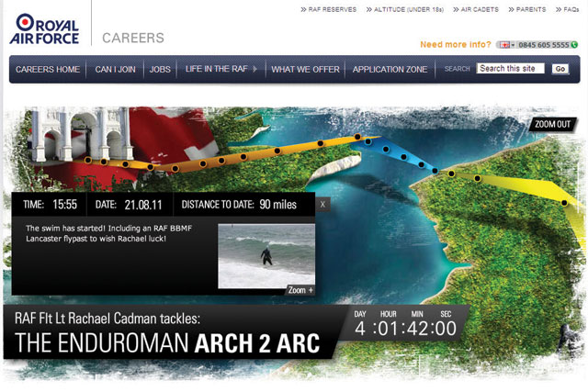
Task: Click the Zoom Out map button
Action: pos(552,125)
